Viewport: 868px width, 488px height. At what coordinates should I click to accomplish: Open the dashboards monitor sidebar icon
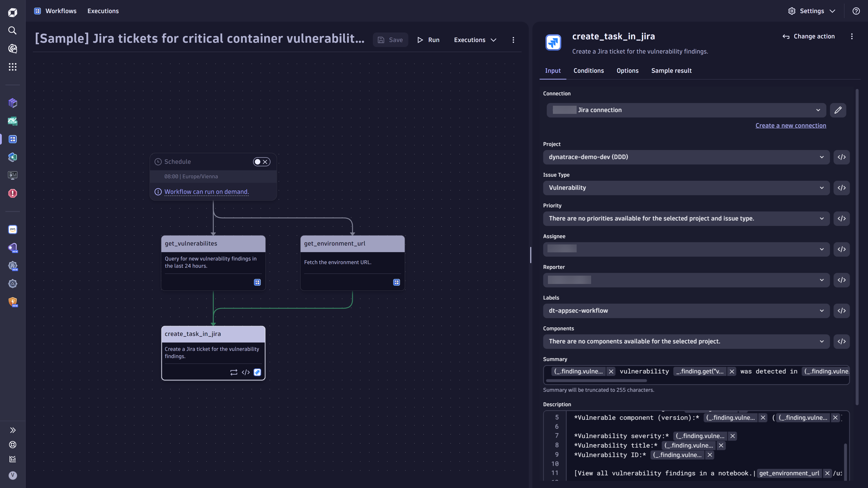(12, 175)
